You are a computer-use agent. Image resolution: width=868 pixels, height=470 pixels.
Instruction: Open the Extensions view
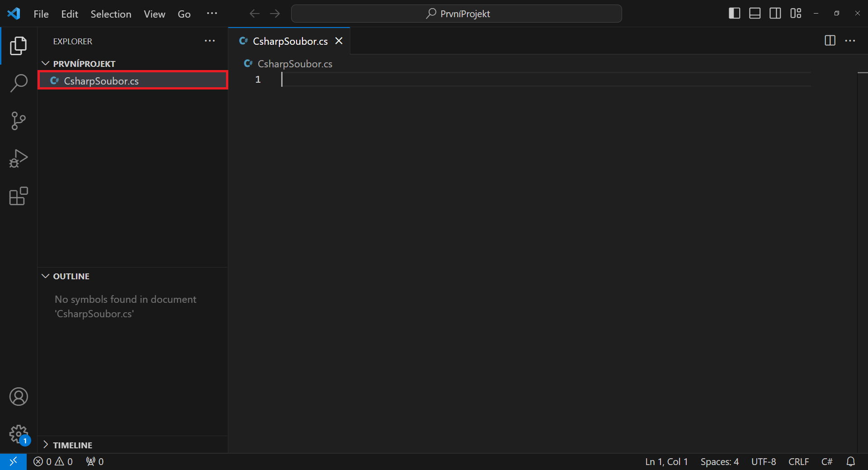pyautogui.click(x=18, y=196)
